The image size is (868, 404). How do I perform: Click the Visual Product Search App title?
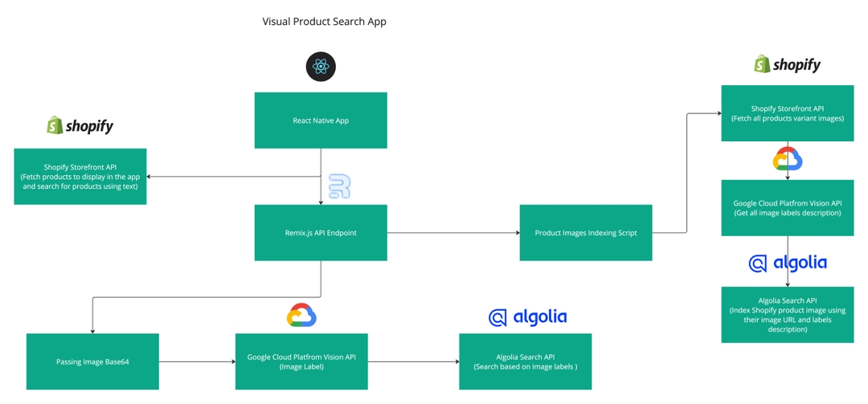pyautogui.click(x=325, y=22)
